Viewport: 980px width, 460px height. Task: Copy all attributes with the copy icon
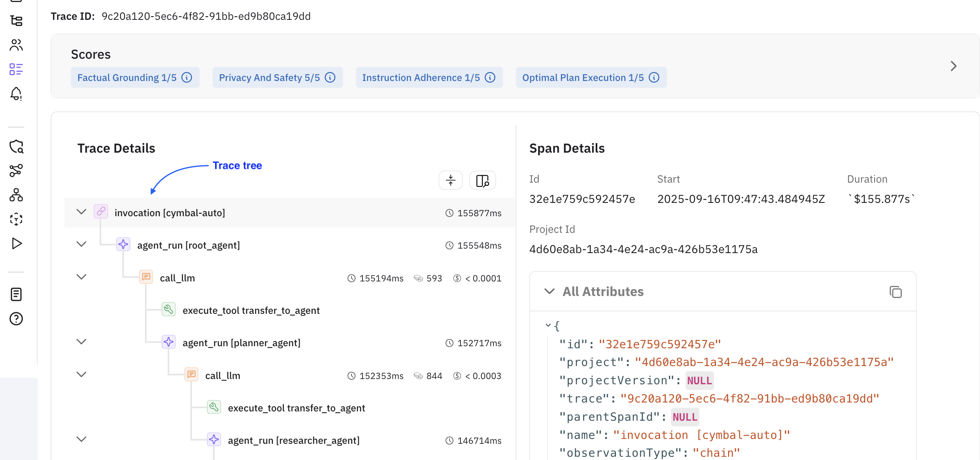pyautogui.click(x=895, y=292)
